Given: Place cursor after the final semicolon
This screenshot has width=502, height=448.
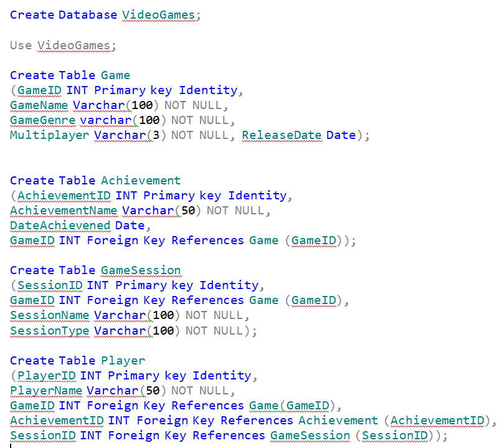Looking at the screenshot, I should tap(450, 435).
